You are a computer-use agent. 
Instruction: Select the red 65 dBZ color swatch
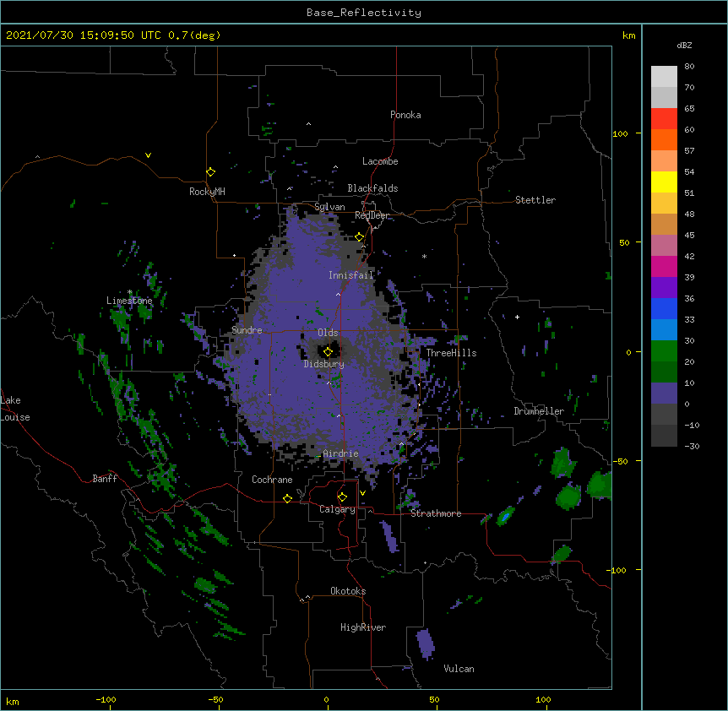coord(664,119)
